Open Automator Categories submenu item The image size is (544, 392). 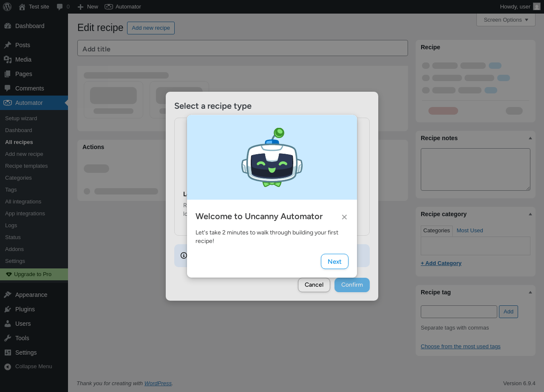tap(34, 178)
